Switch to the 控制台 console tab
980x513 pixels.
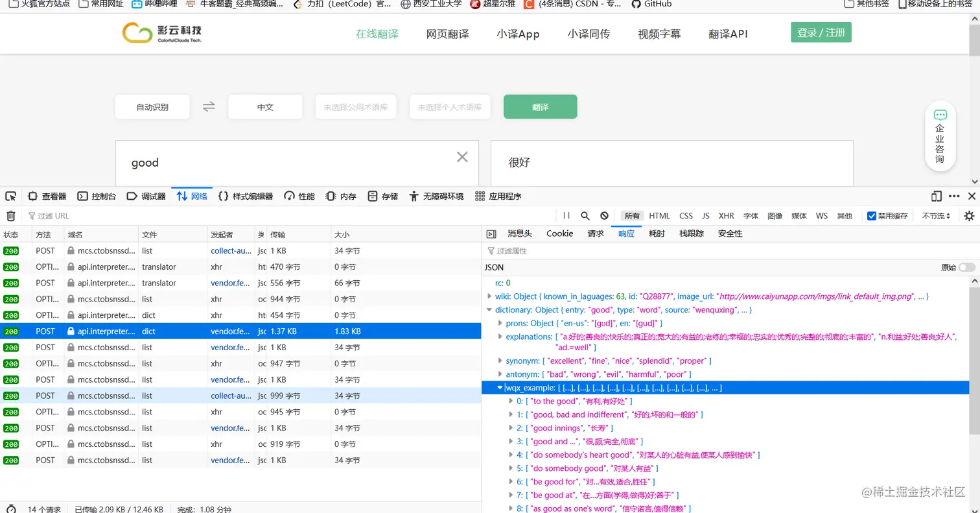pos(97,196)
